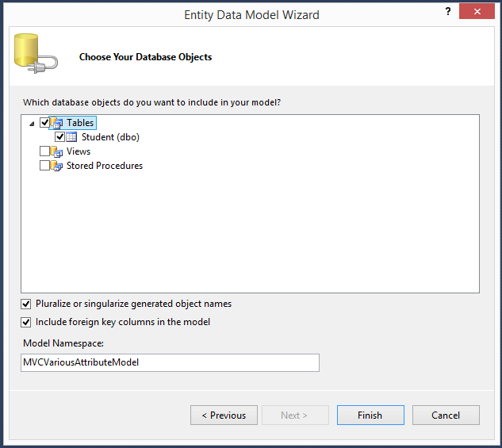
Task: Disable pluralize or singularize object names
Action: [26, 304]
